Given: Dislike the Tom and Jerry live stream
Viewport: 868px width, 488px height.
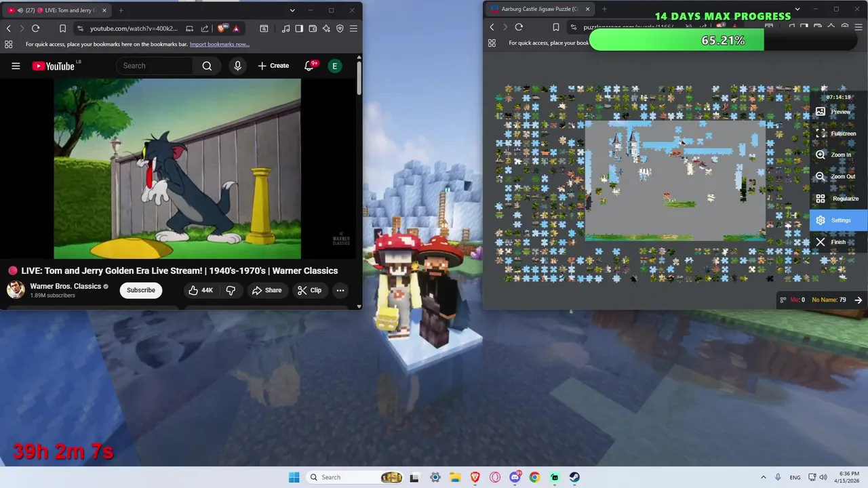Looking at the screenshot, I should [231, 290].
